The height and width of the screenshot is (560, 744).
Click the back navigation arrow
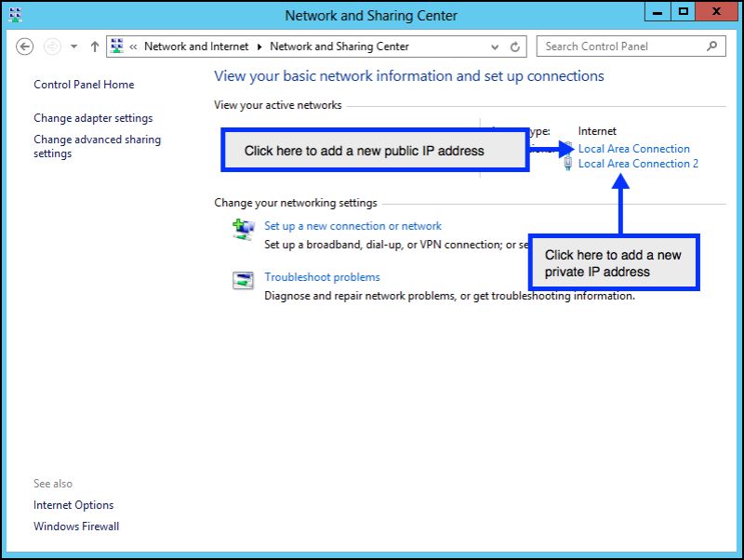click(x=24, y=46)
